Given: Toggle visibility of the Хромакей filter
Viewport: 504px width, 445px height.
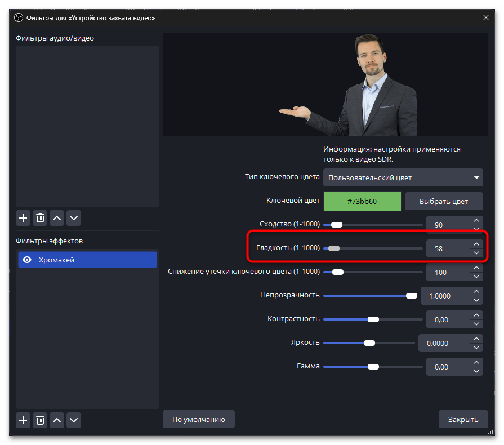Looking at the screenshot, I should (26, 260).
